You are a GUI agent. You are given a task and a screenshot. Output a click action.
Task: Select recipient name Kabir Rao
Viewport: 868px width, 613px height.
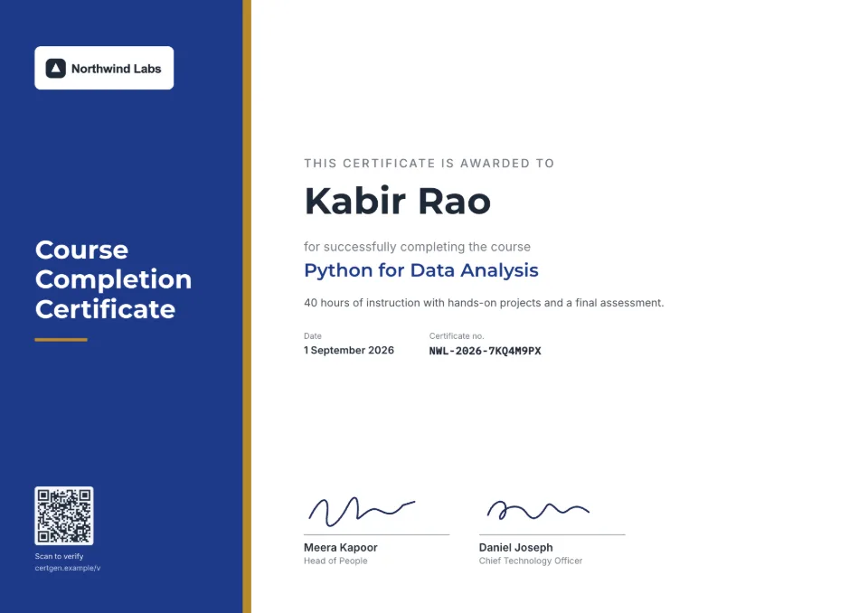point(398,201)
